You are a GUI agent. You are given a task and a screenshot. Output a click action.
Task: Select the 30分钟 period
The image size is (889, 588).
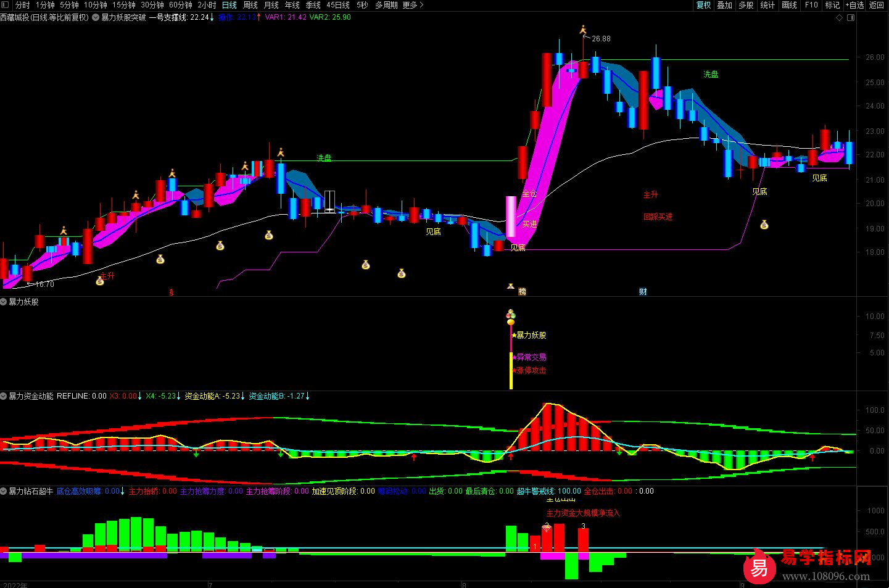coord(152,5)
